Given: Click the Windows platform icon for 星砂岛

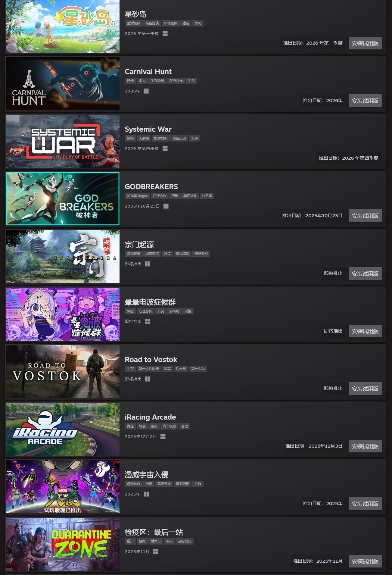Looking at the screenshot, I should 165,33.
